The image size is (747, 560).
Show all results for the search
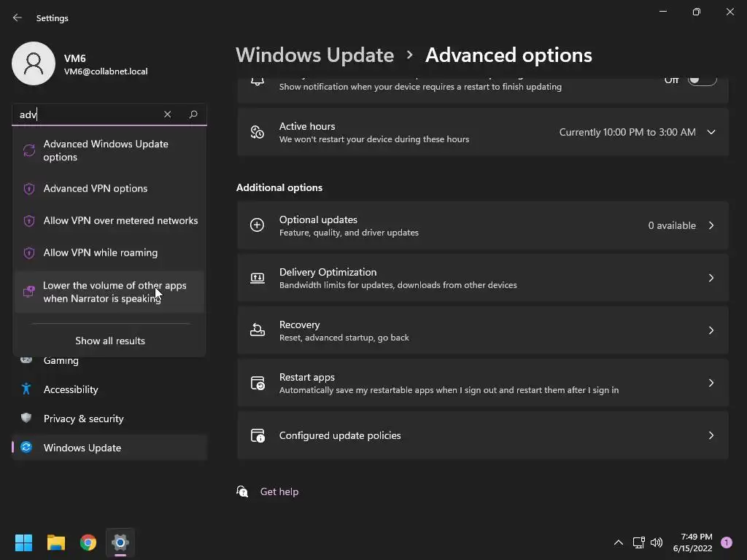110,341
